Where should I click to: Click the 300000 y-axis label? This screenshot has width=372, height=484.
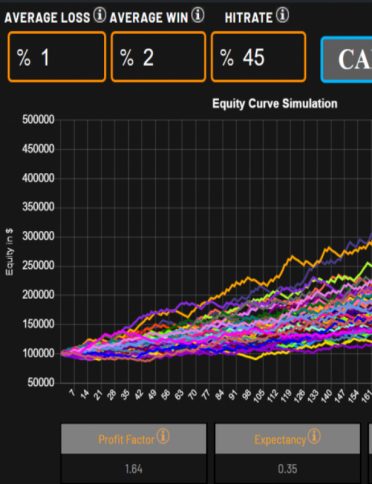click(38, 236)
